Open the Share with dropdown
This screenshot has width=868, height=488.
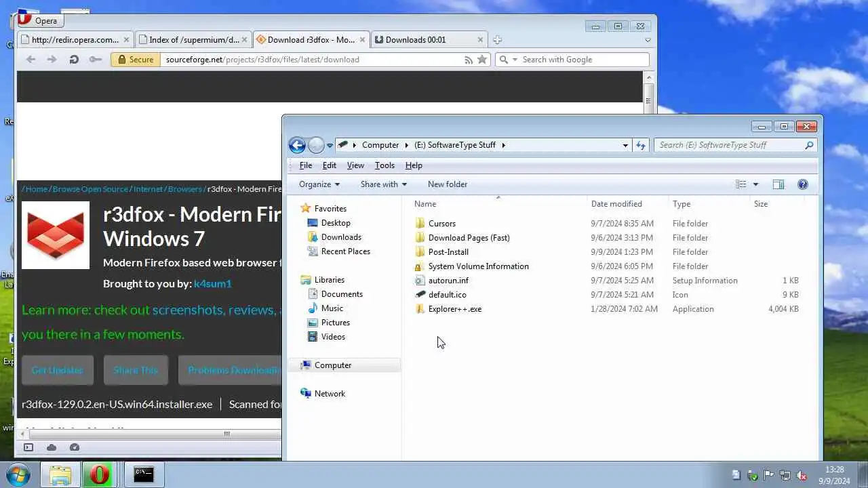(x=384, y=184)
